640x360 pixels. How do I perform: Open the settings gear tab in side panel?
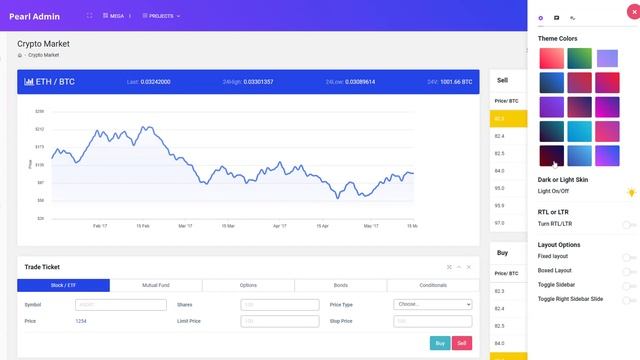(540, 18)
